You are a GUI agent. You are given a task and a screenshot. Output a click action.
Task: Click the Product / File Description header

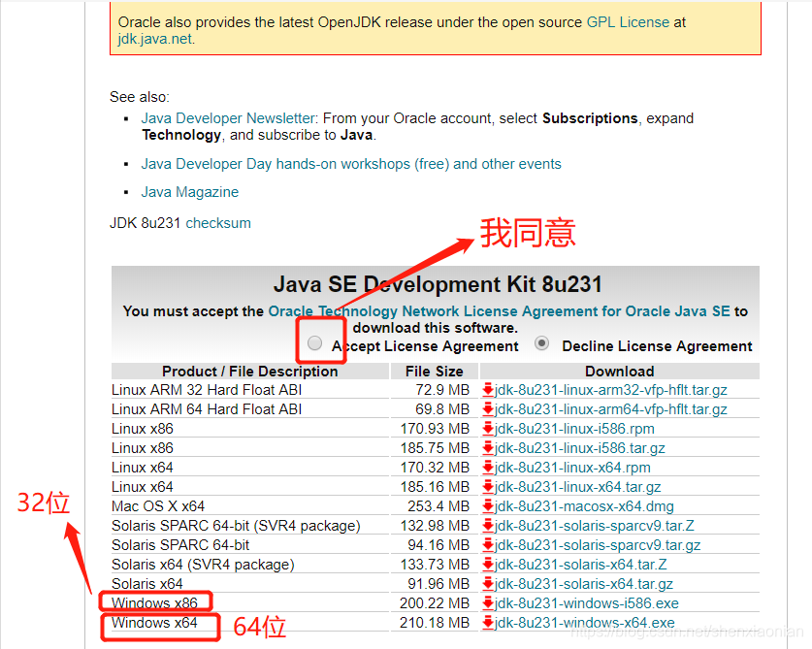[x=249, y=372]
